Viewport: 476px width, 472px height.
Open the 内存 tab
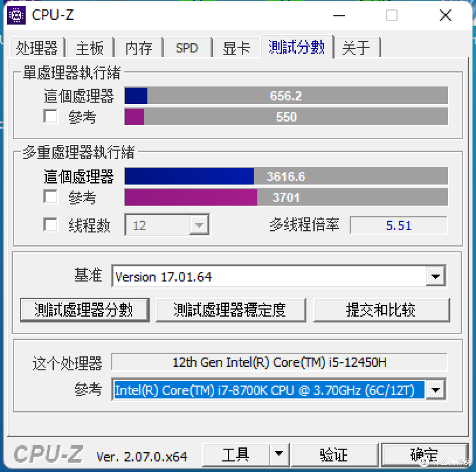coord(139,48)
